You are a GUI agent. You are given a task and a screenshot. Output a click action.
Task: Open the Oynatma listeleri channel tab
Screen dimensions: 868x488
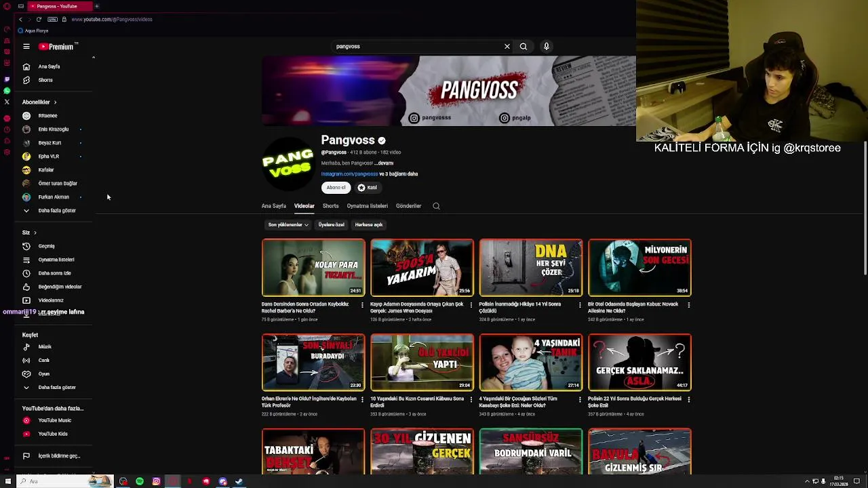(x=367, y=206)
